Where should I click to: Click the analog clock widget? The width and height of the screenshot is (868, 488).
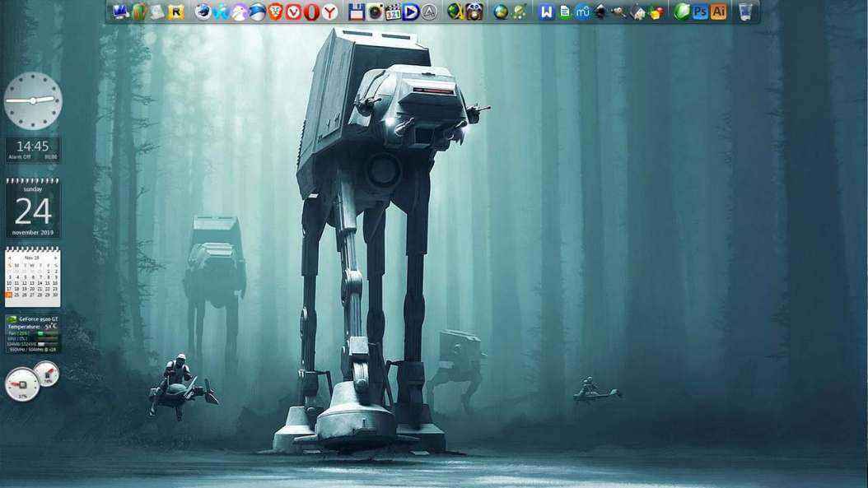coord(33,100)
